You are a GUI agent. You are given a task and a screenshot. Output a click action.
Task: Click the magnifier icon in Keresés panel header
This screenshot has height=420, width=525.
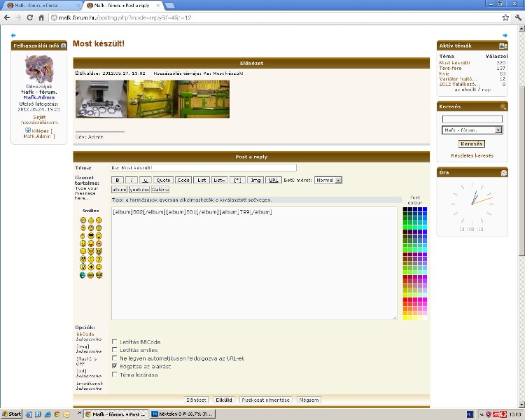[x=503, y=106]
